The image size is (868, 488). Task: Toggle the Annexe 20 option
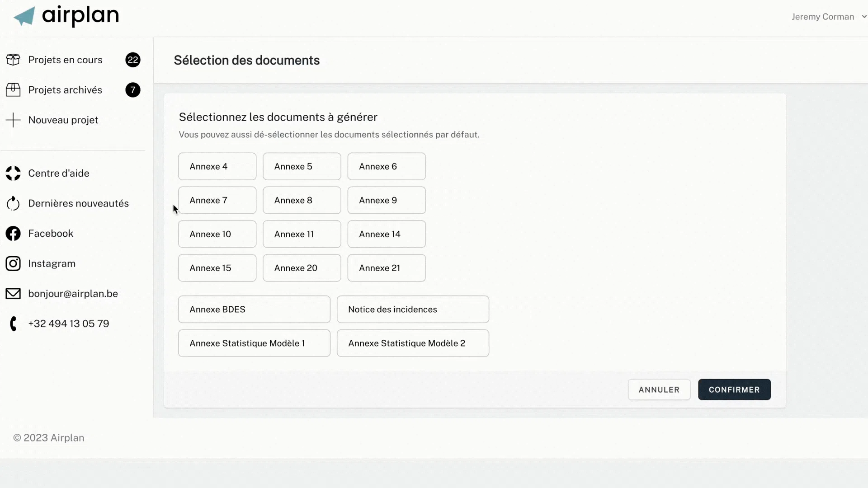coord(302,268)
